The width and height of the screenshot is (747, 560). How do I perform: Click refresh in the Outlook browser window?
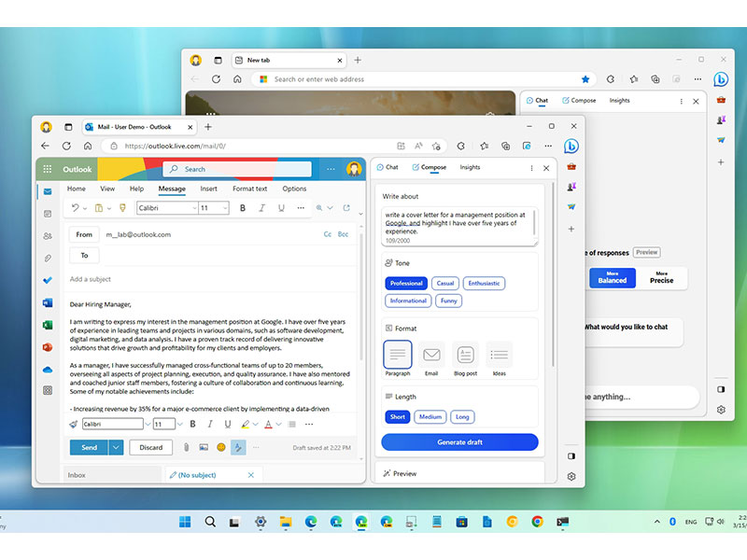point(66,146)
